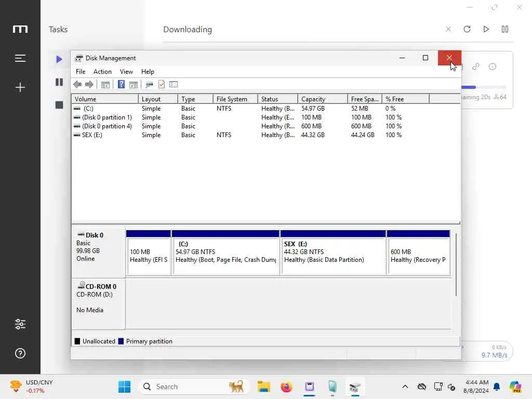Select the 100 MB EFI partition block
Screen dimensions: 532x399
(x=149, y=253)
